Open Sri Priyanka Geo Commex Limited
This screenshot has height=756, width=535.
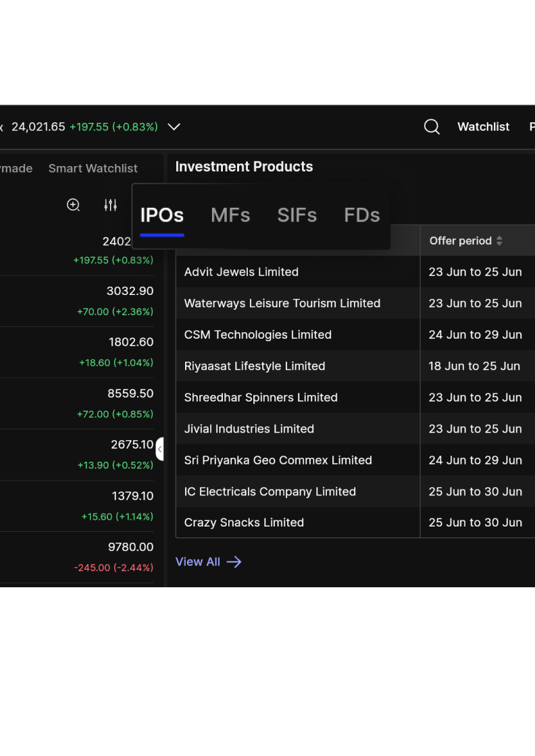click(278, 460)
